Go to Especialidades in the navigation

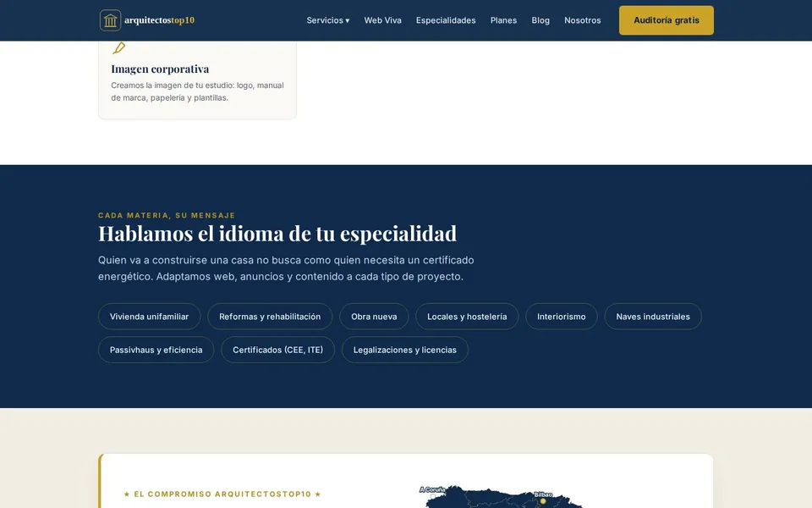(446, 20)
